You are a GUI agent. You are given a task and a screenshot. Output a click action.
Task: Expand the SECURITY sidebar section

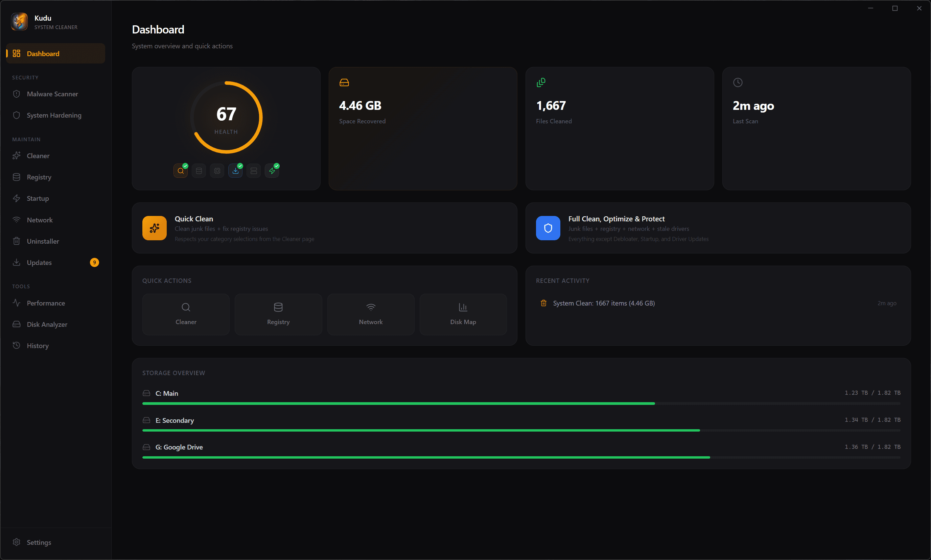25,77
